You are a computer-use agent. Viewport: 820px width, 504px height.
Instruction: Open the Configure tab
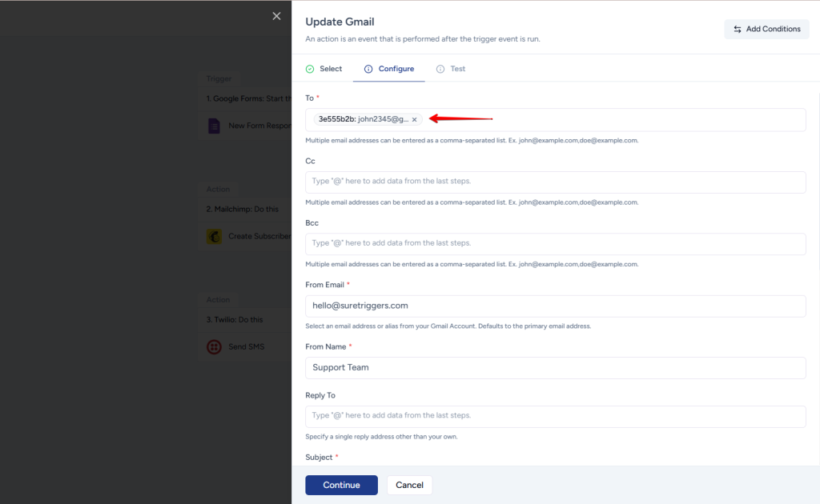coord(396,69)
